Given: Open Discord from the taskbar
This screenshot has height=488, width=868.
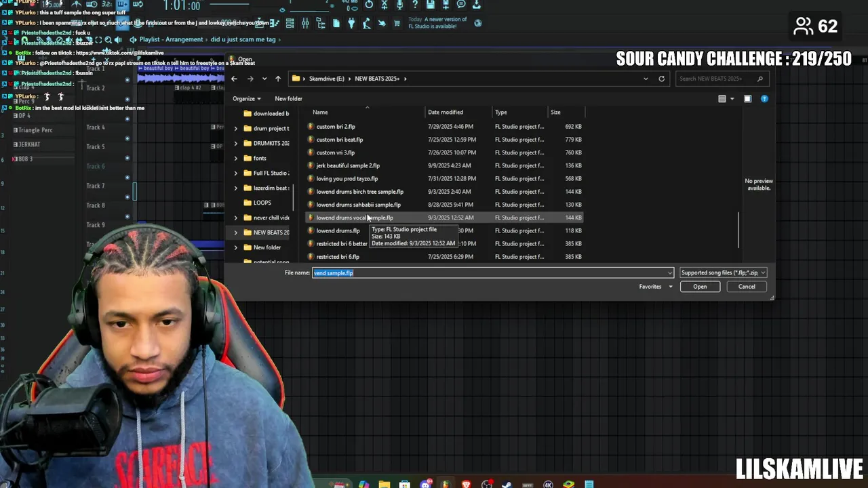Looking at the screenshot, I should [425, 484].
